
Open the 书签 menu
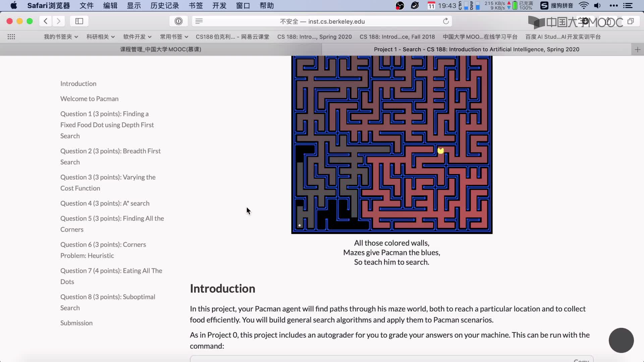pyautogui.click(x=196, y=5)
